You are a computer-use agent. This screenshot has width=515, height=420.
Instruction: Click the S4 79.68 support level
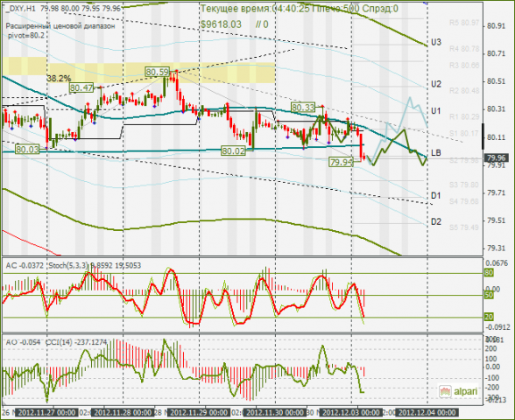tap(464, 201)
